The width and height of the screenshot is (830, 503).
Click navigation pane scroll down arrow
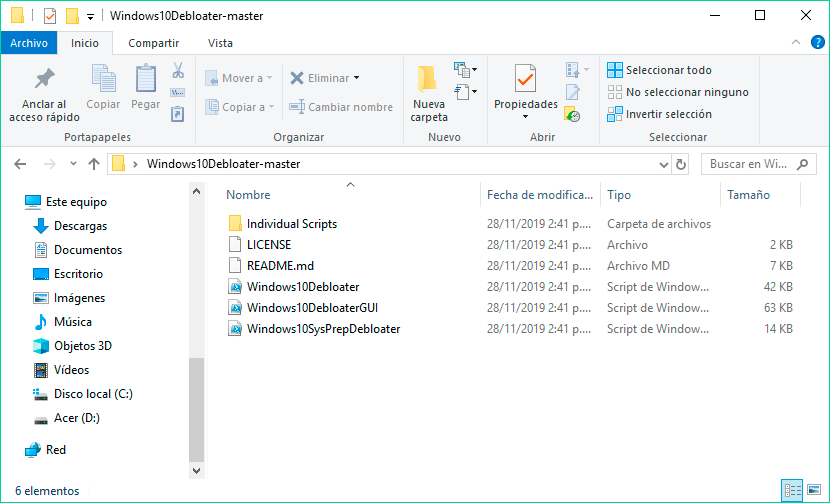pos(196,471)
